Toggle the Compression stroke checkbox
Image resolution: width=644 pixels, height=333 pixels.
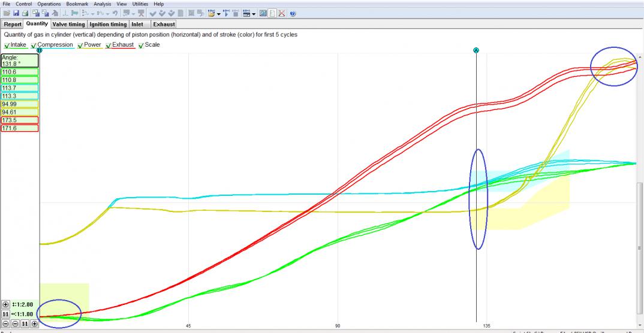[x=34, y=45]
